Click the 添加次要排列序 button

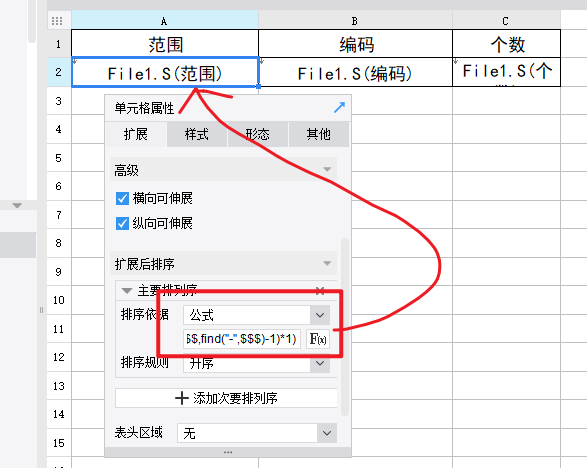226,398
